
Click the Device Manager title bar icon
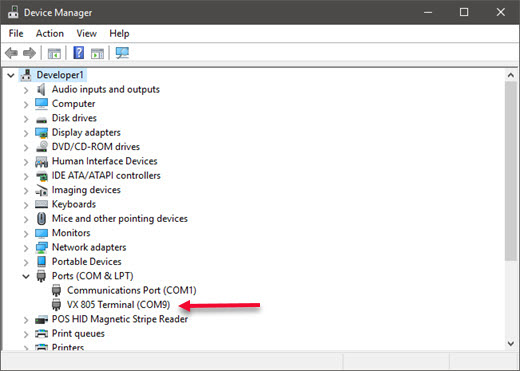click(13, 12)
